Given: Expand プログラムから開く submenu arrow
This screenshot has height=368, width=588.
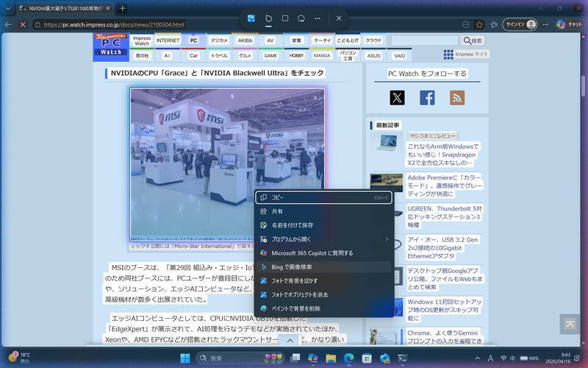Looking at the screenshot, I should (387, 239).
